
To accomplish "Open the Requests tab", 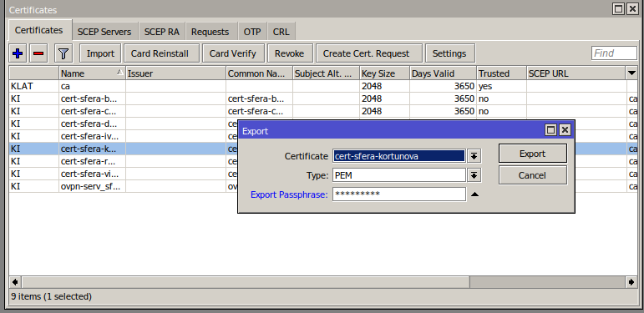I will pos(210,32).
